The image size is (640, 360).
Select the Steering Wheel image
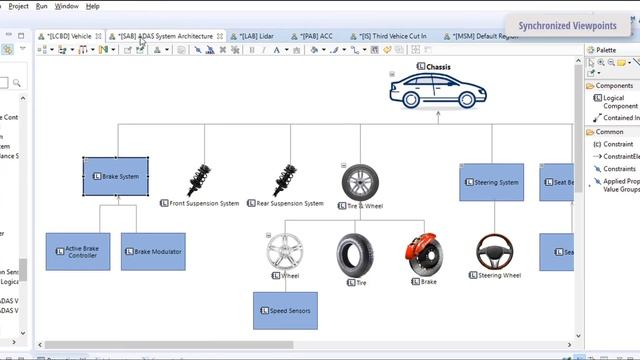(x=494, y=251)
